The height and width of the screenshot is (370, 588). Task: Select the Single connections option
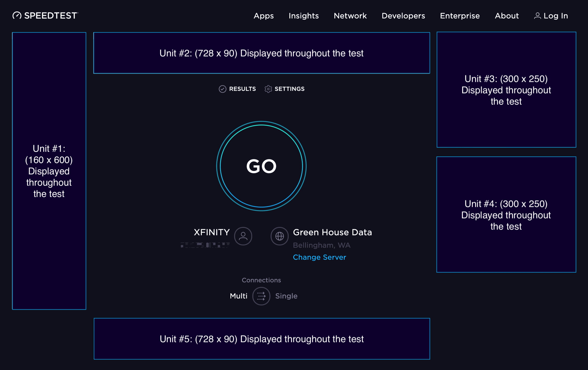286,296
